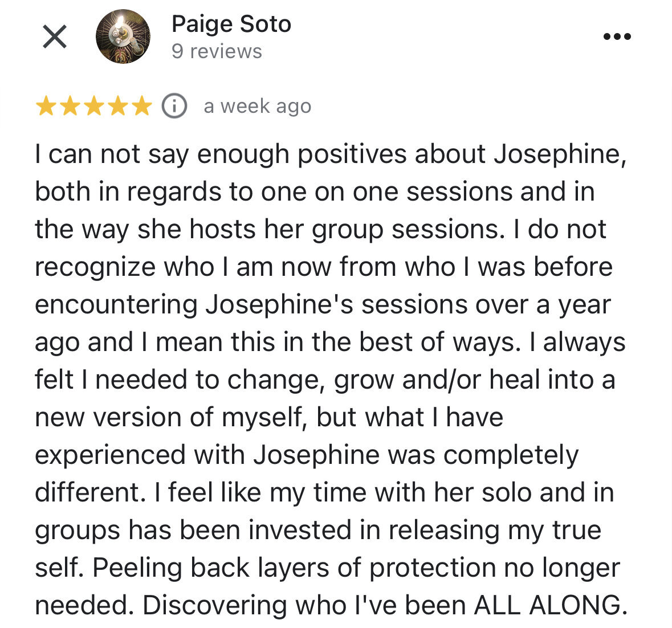Image resolution: width=672 pixels, height=628 pixels.
Task: Open Paige Soto's profile picture
Action: [123, 36]
